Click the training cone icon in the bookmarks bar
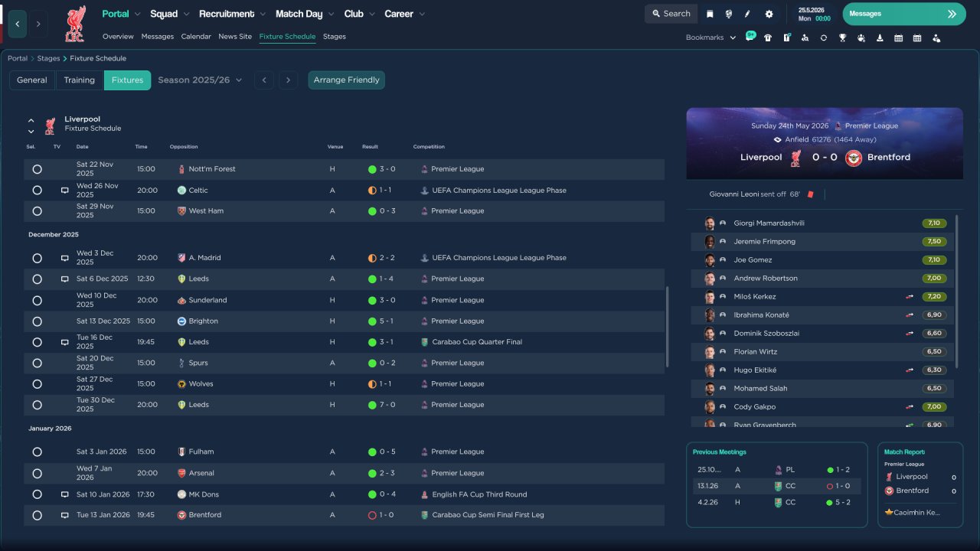Image resolution: width=980 pixels, height=551 pixels. [x=880, y=37]
